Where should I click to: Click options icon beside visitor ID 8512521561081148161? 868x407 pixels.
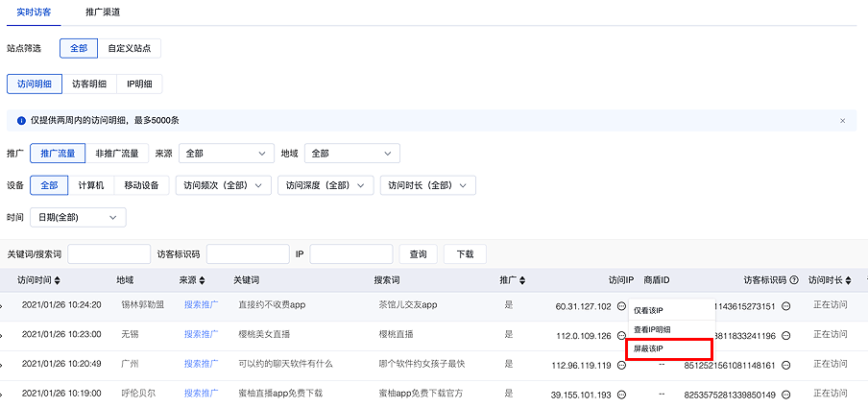[x=785, y=366]
